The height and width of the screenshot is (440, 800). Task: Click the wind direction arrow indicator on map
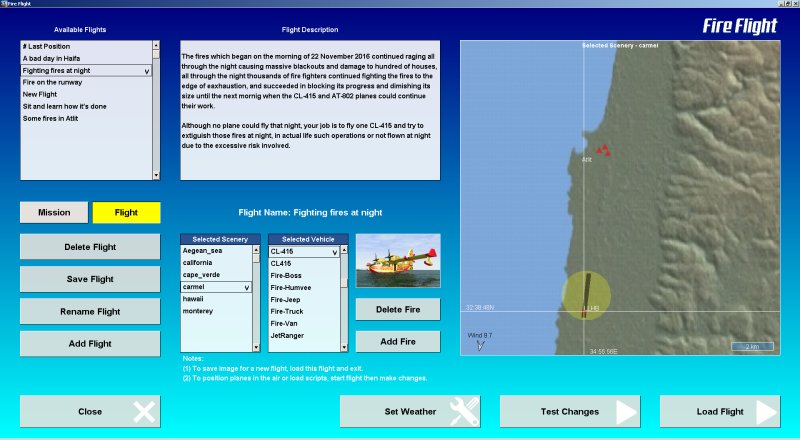click(480, 346)
